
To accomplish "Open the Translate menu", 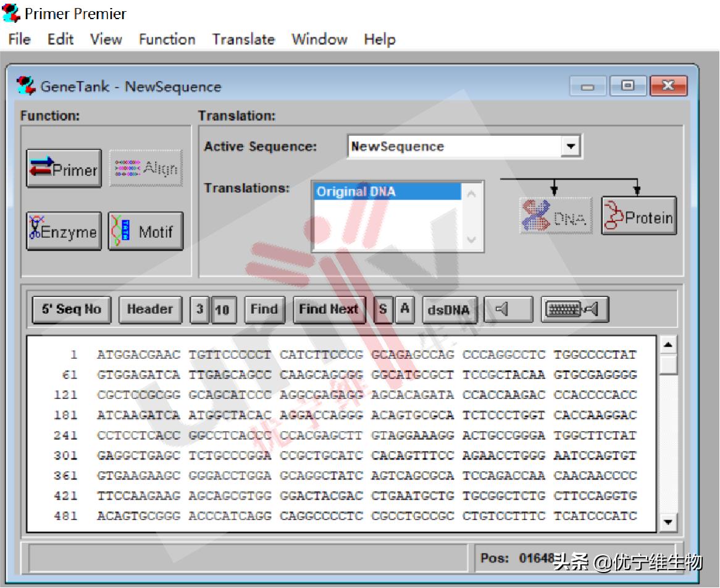I will coord(243,39).
